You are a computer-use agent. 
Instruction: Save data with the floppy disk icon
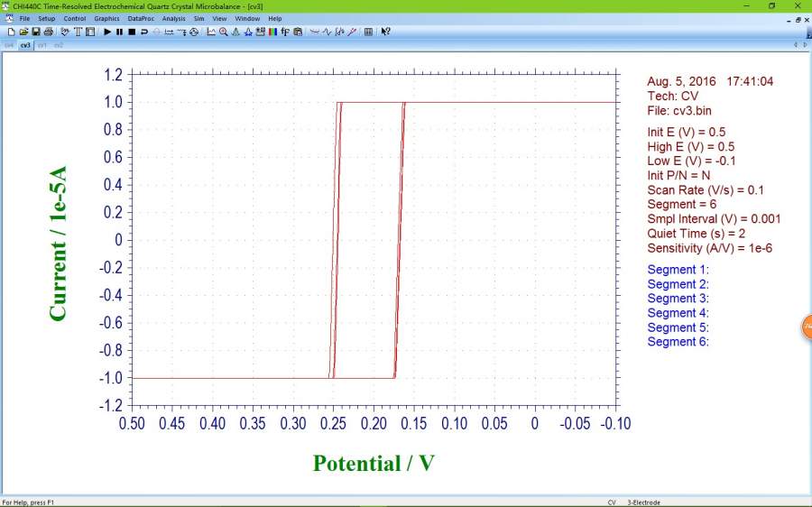pos(36,32)
